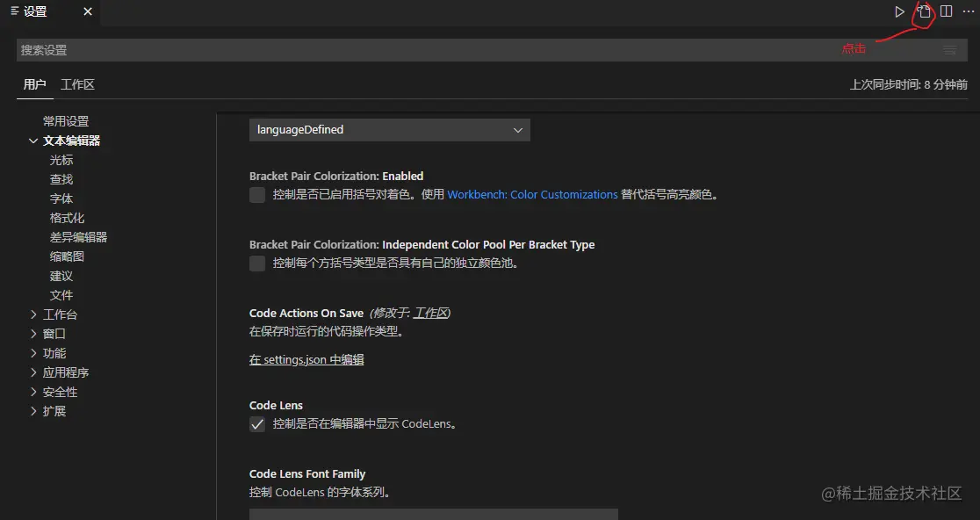Switch to the 工作区 settings tab
The image size is (980, 520).
[77, 84]
